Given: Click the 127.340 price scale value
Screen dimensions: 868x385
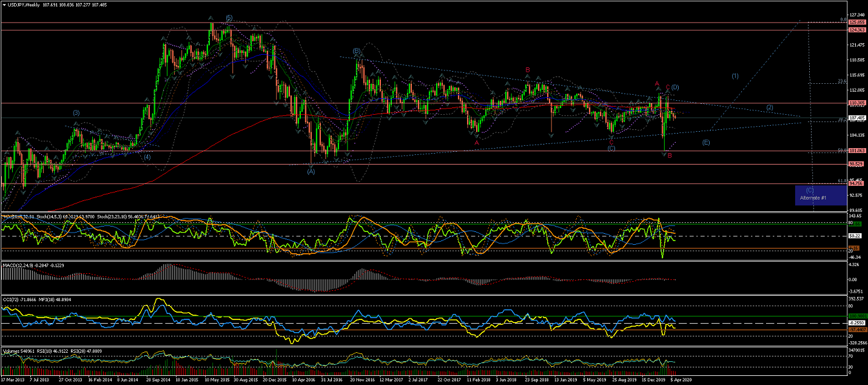Looking at the screenshot, I should coord(856,15).
